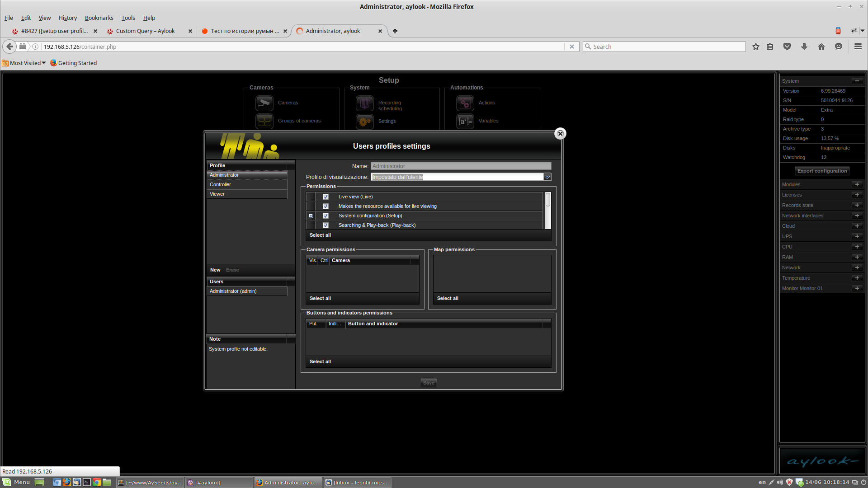This screenshot has height=488, width=868.
Task: Open the Settings gear icon in Setup
Action: pyautogui.click(x=365, y=121)
